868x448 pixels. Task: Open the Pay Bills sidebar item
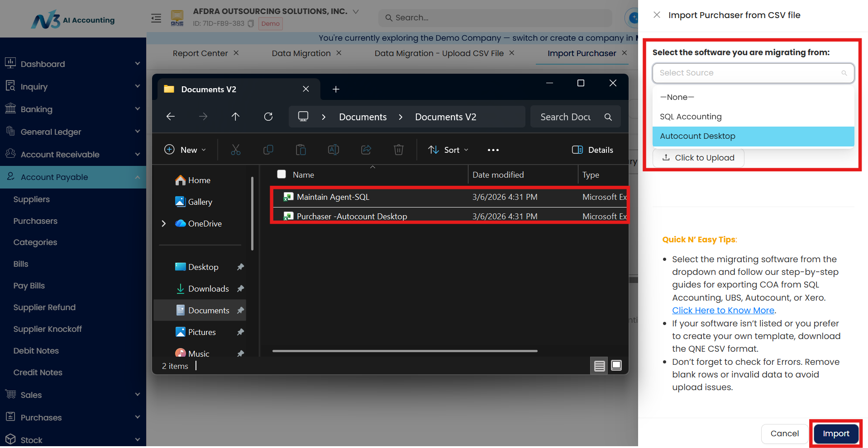(29, 286)
